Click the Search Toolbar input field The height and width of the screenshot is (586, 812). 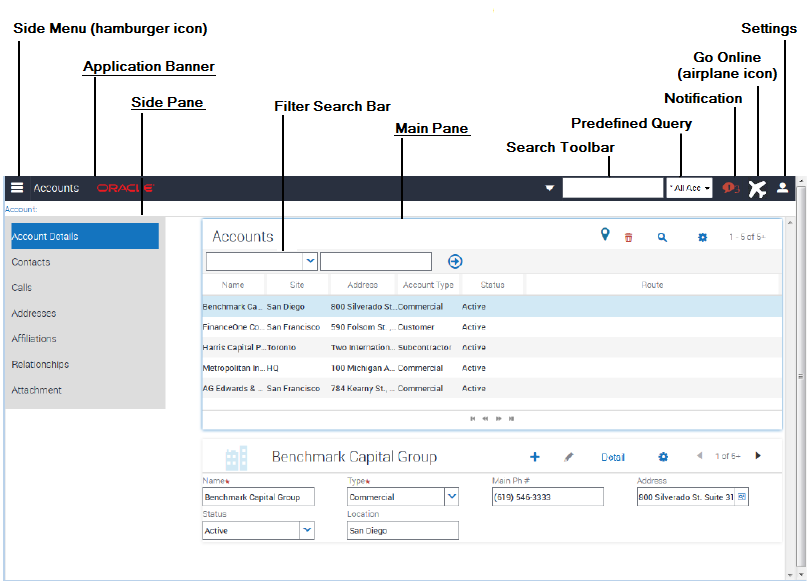tap(613, 188)
